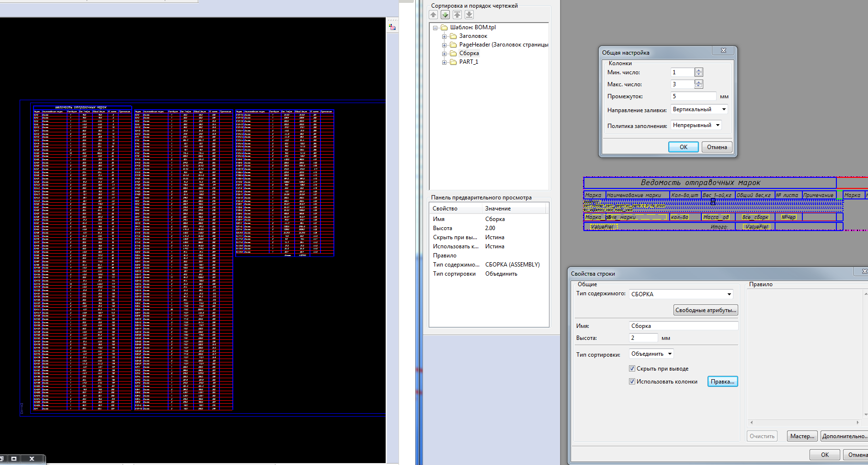This screenshot has height=465, width=868.
Task: Increase the Мин. число spinner value
Action: click(x=699, y=70)
